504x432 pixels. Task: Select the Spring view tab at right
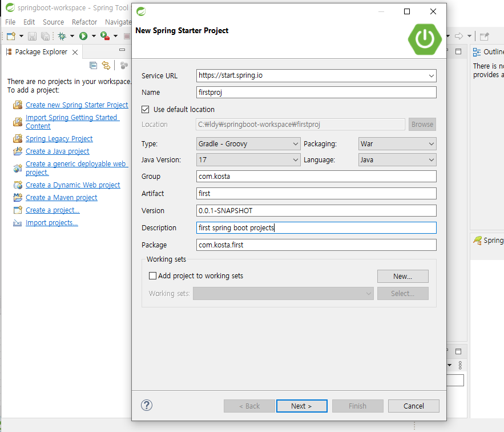488,241
